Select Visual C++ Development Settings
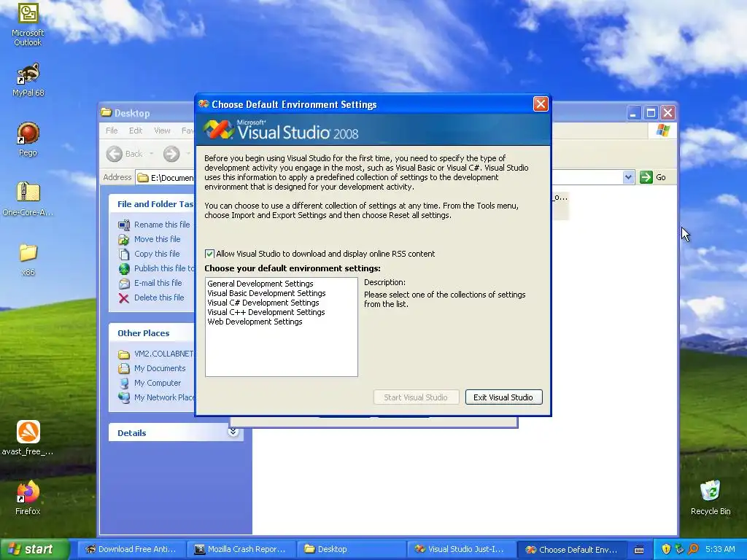The width and height of the screenshot is (747, 560). click(266, 312)
